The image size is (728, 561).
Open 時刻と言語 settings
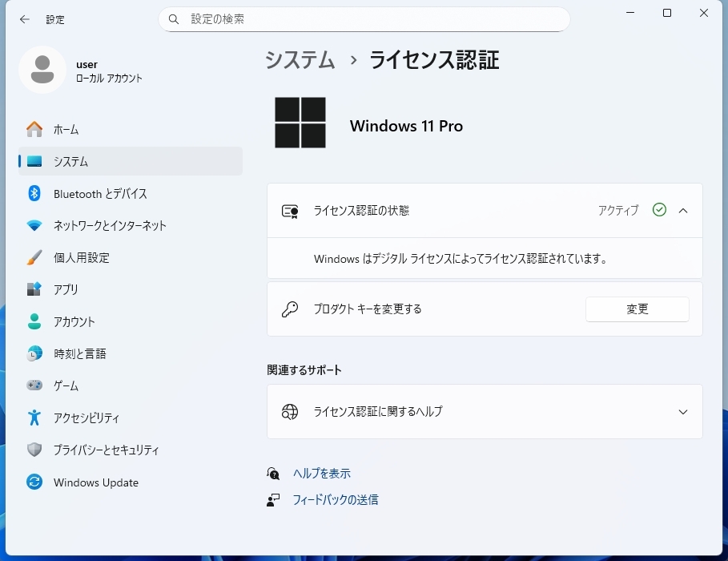131,353
